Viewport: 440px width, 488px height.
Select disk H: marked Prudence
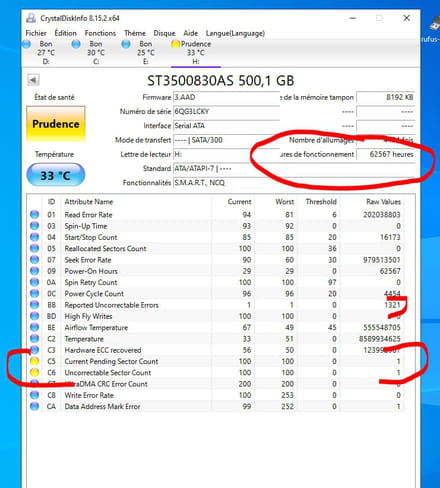point(195,52)
